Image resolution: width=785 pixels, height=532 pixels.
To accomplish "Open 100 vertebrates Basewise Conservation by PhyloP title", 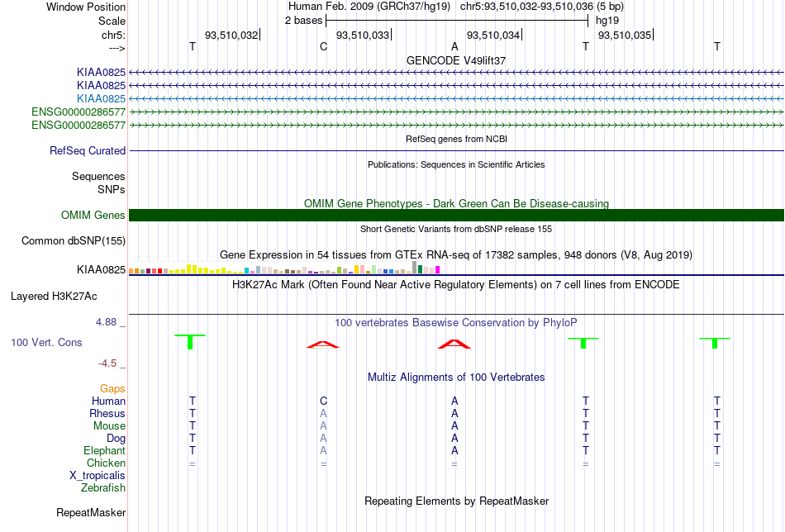I will 456,323.
